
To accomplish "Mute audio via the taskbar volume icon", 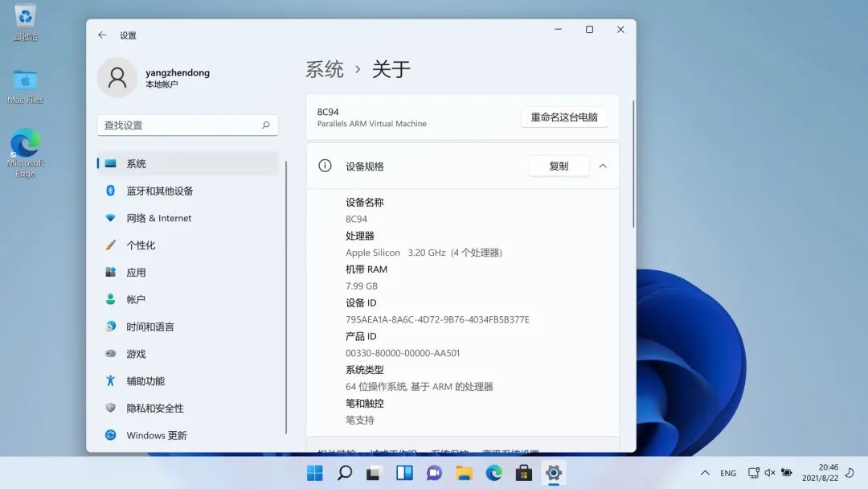I will click(x=768, y=473).
